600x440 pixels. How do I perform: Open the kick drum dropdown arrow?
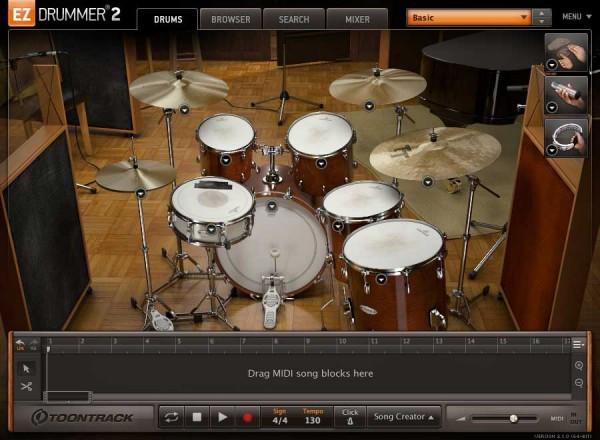272,206
